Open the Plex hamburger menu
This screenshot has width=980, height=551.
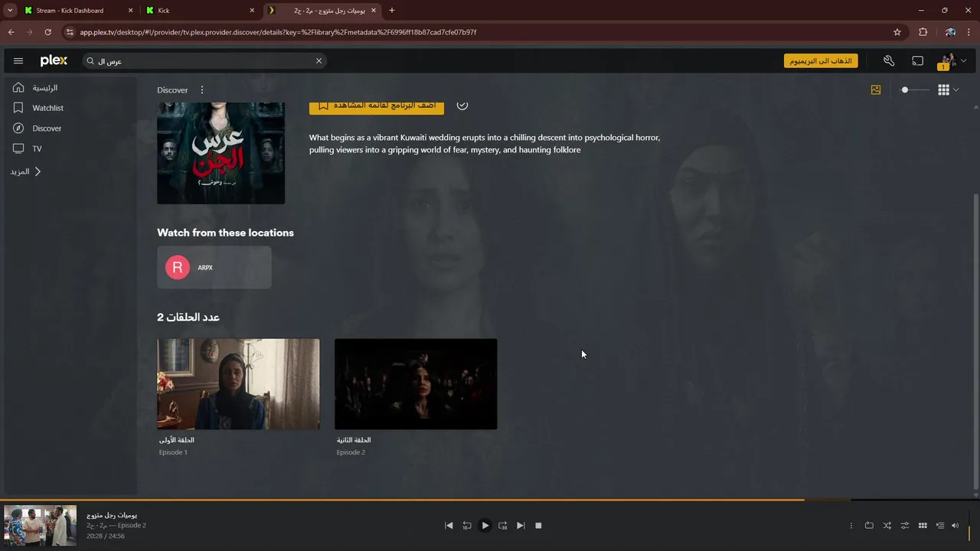[x=18, y=60]
